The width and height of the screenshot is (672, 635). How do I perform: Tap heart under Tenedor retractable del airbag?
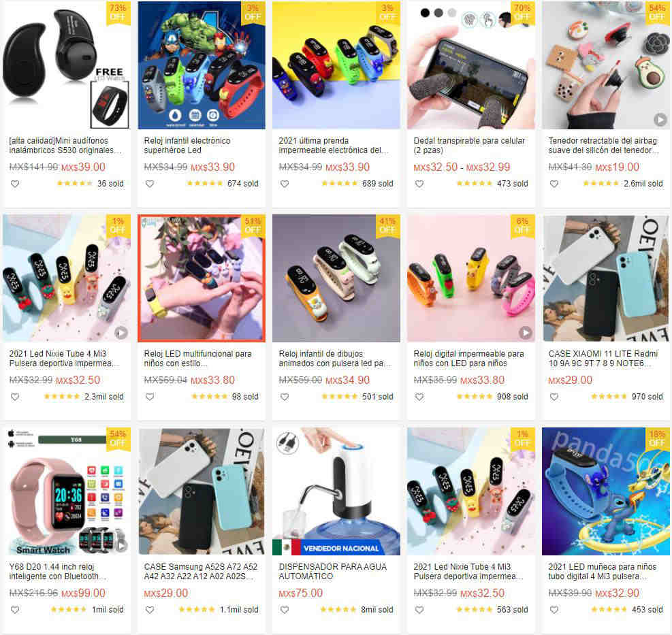click(x=554, y=184)
